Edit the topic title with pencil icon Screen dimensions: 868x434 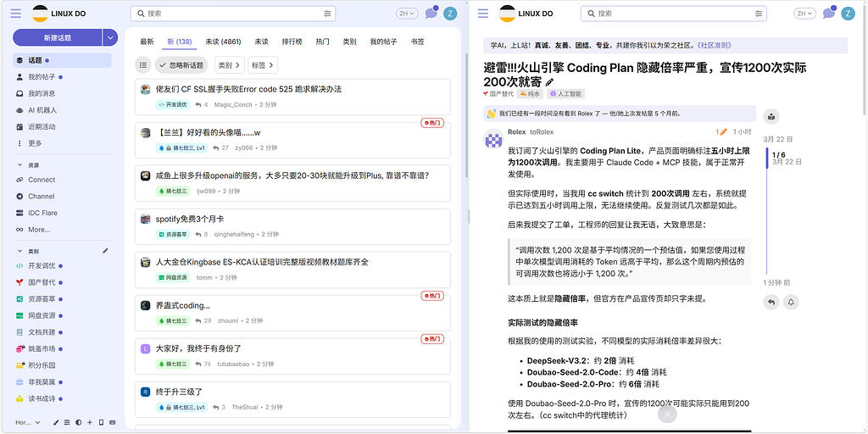tap(549, 82)
